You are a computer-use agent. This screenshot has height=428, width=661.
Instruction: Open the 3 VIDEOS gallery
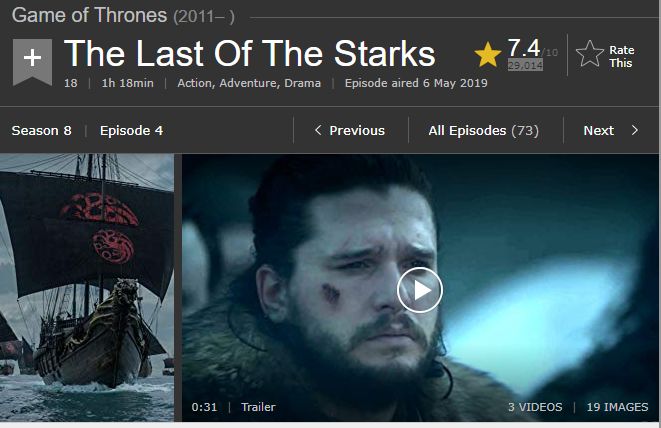[x=535, y=407]
